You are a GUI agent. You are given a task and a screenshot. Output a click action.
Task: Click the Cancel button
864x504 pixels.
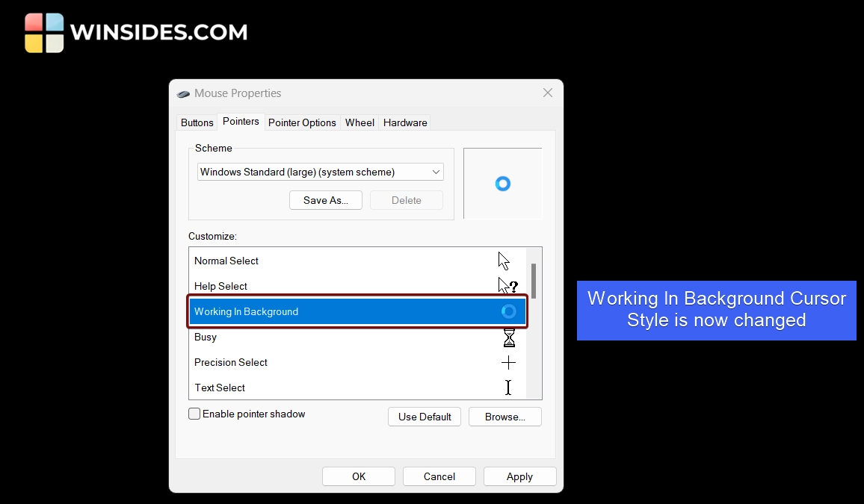pos(439,476)
